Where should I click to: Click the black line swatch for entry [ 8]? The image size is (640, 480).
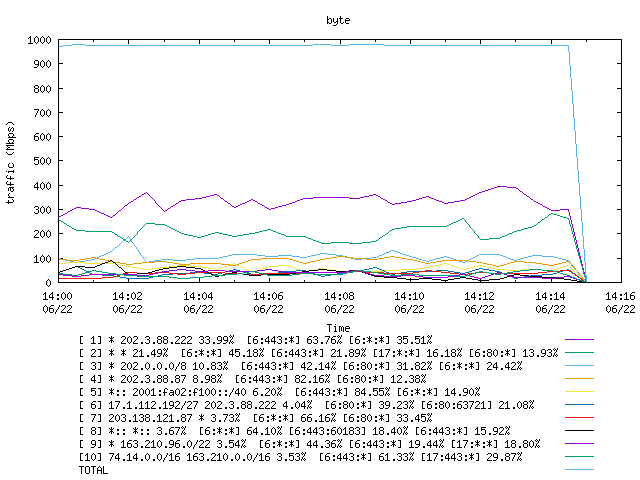[x=580, y=431]
